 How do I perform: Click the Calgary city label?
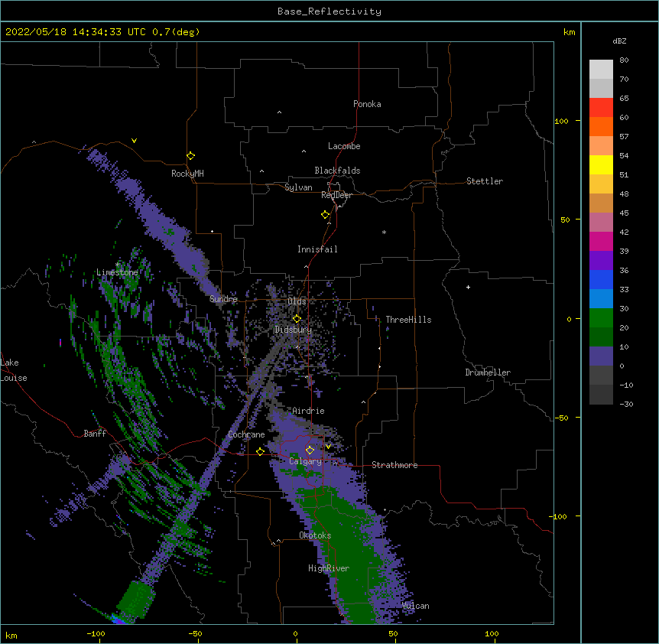[x=305, y=461]
